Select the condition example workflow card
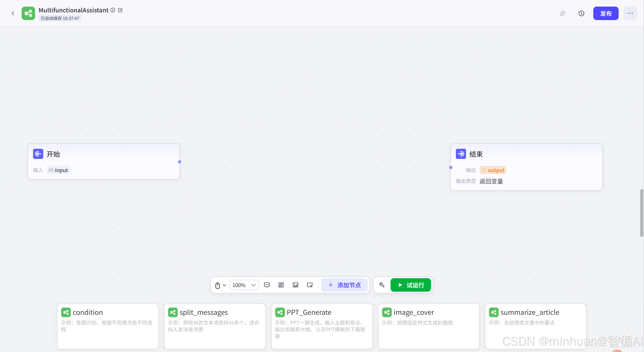644x352 pixels. click(108, 326)
